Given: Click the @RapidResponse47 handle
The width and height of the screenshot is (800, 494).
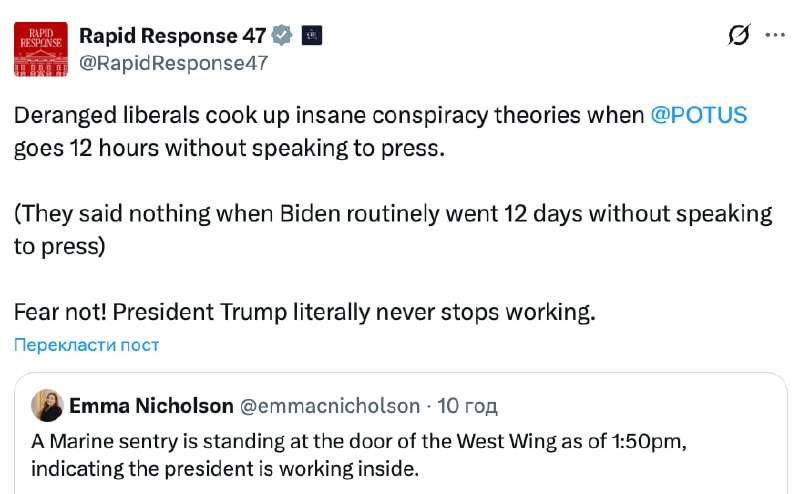Looking at the screenshot, I should point(173,62).
